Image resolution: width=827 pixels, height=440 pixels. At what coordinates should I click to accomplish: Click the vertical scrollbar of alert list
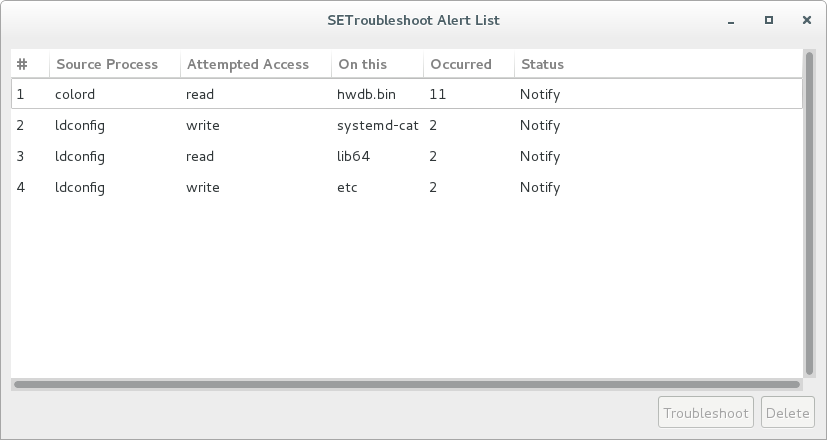click(x=810, y=214)
